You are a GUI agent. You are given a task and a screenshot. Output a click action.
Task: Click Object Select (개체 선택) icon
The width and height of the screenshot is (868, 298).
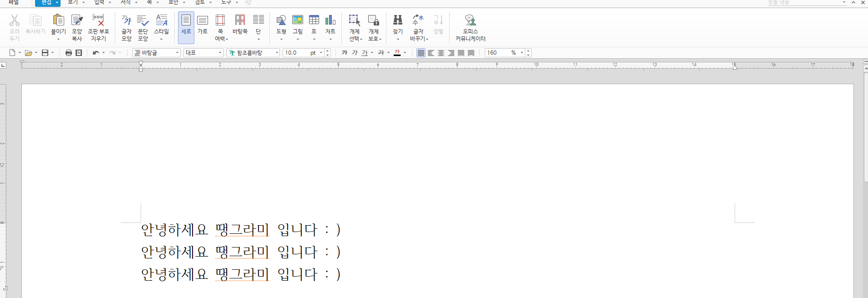tap(355, 20)
